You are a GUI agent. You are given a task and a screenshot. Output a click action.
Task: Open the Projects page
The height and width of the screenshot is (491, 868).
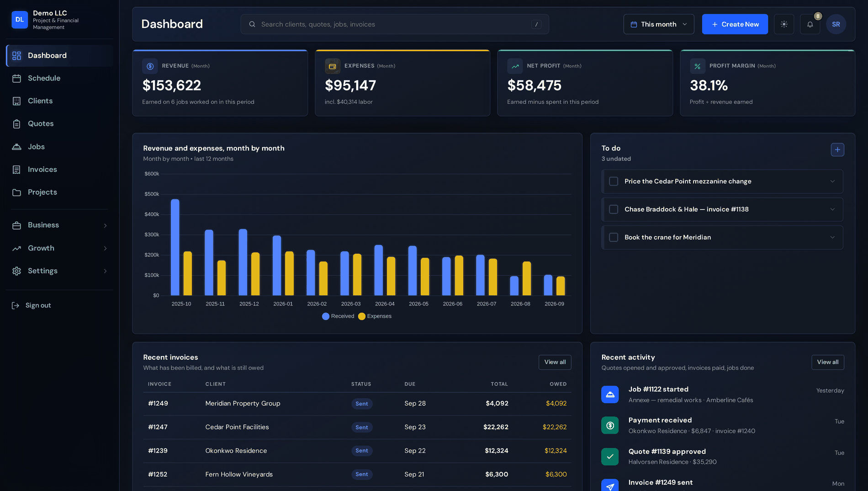(59, 192)
